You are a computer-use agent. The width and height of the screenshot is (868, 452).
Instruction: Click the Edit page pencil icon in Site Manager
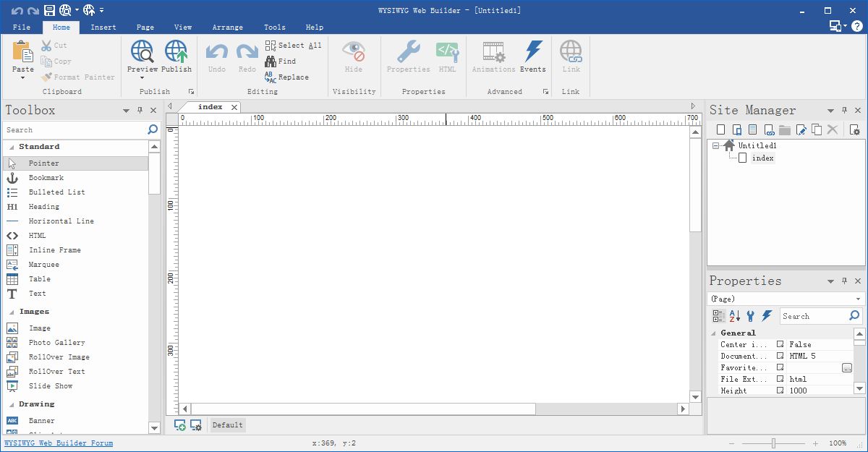coord(801,130)
